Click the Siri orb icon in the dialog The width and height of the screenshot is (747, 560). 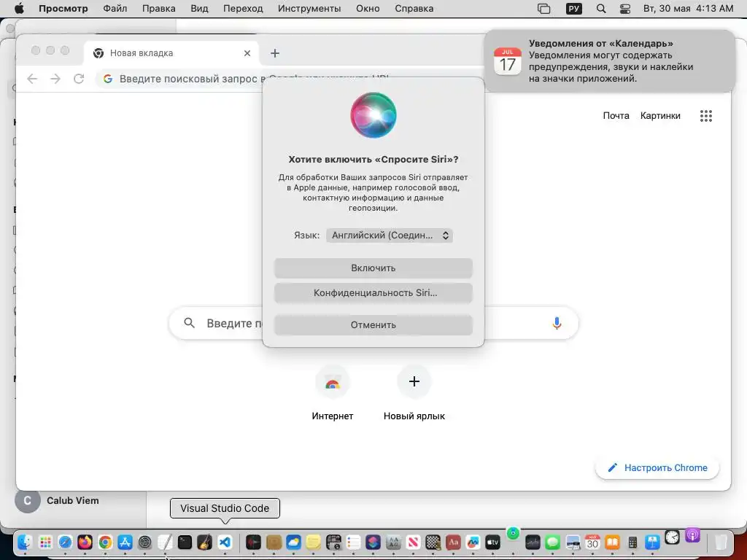coord(373,114)
